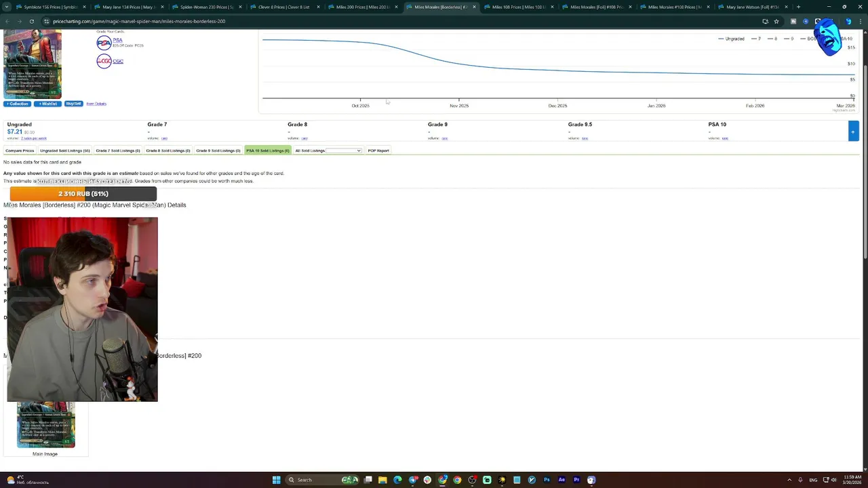
Task: Select Grade 8 Sold Listings (0) tab
Action: point(168,150)
